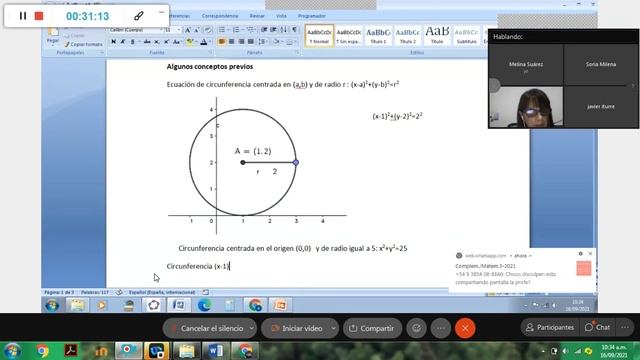Center the paragraph text
This screenshot has width=640, height=360.
point(232,42)
